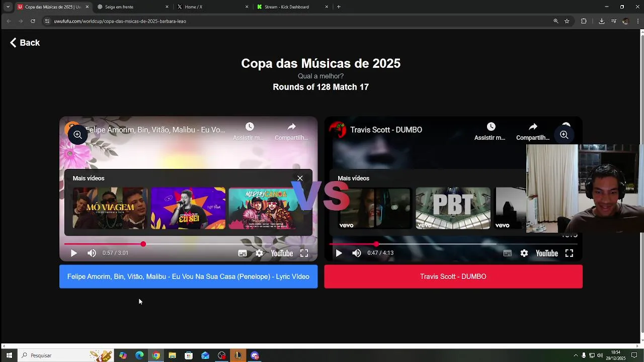Click Compartilhar on the Travis Scott video
The height and width of the screenshot is (362, 644).
533,131
